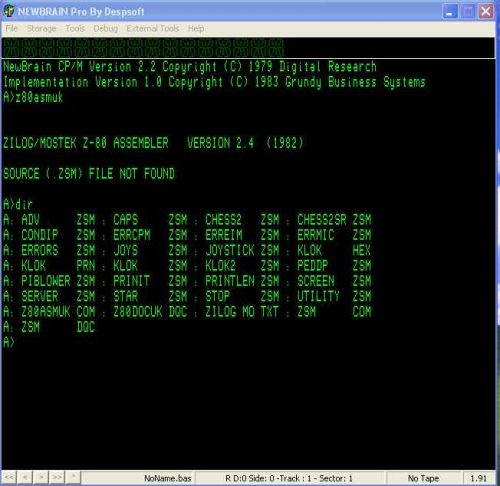
Task: Click the NEWBRAIN Pro title bar icon
Action: click(x=9, y=11)
